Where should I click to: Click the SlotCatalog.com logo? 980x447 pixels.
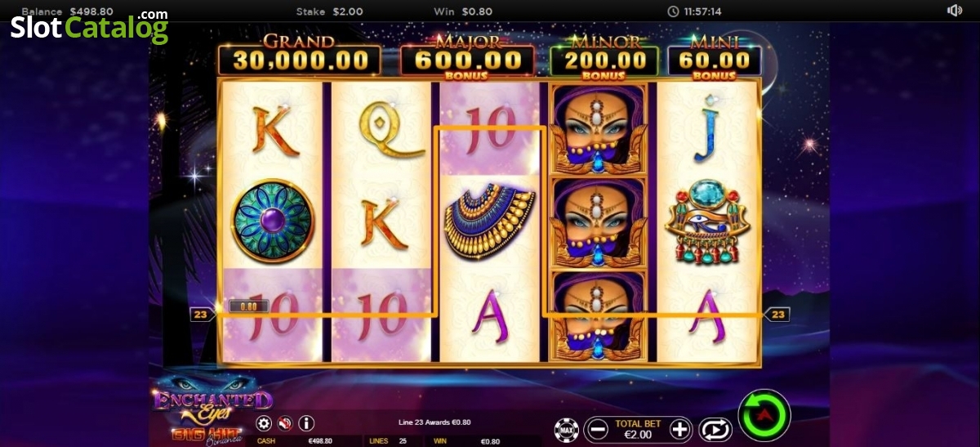pyautogui.click(x=89, y=26)
